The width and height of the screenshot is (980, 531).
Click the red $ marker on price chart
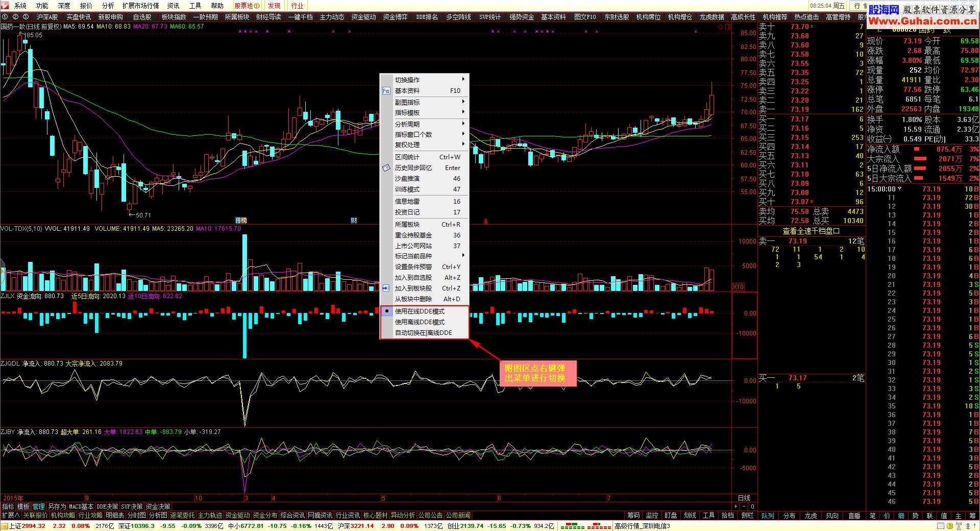[x=486, y=221]
